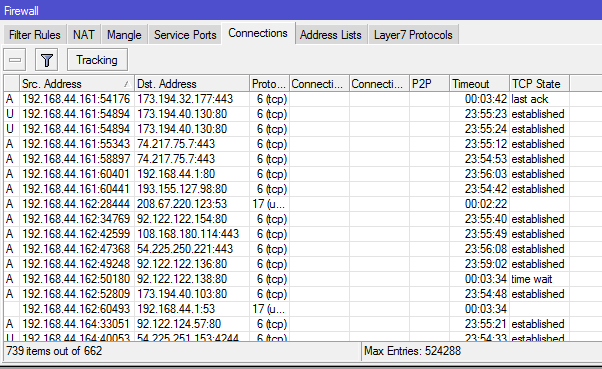Viewport: 602px width, 369px height.
Task: Open the Service Ports tab
Action: [185, 35]
